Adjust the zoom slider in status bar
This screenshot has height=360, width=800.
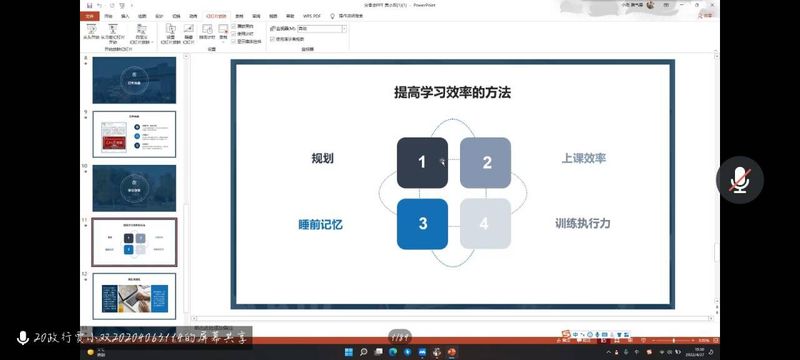click(x=673, y=340)
